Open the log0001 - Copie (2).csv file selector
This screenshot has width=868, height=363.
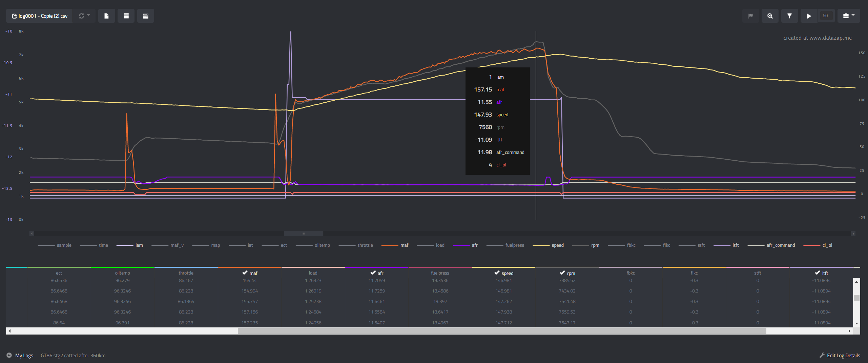pyautogui.click(x=40, y=16)
